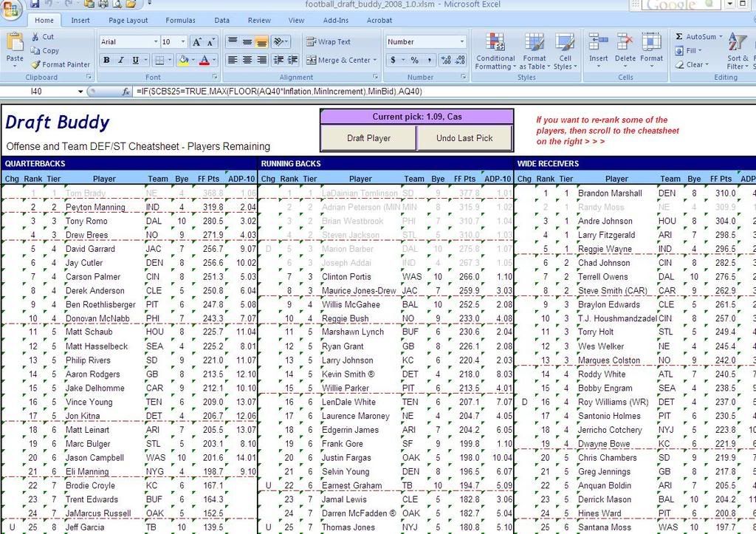Toggle Wrap Text on selected cell

329,42
